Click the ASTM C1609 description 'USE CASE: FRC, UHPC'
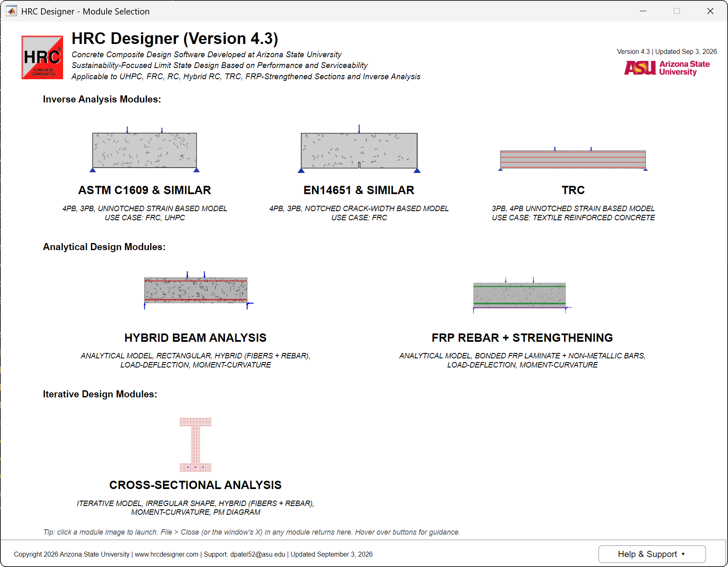728x567 pixels. click(145, 217)
